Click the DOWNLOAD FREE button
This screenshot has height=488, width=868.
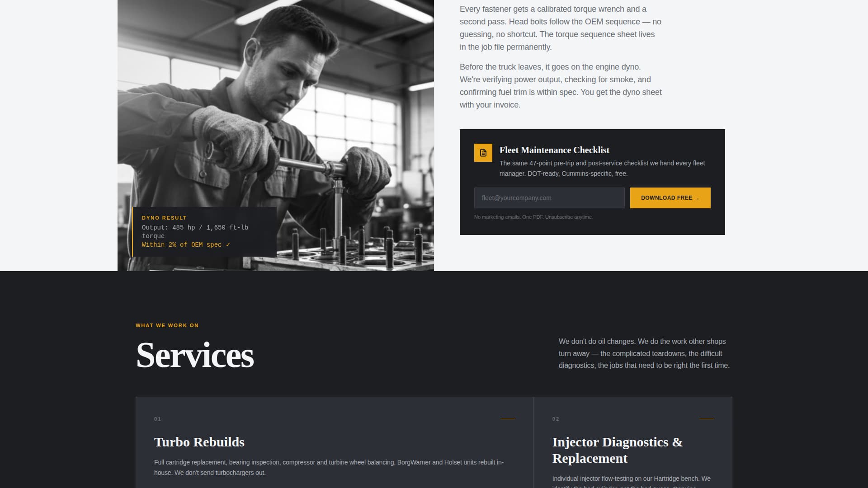pos(670,198)
